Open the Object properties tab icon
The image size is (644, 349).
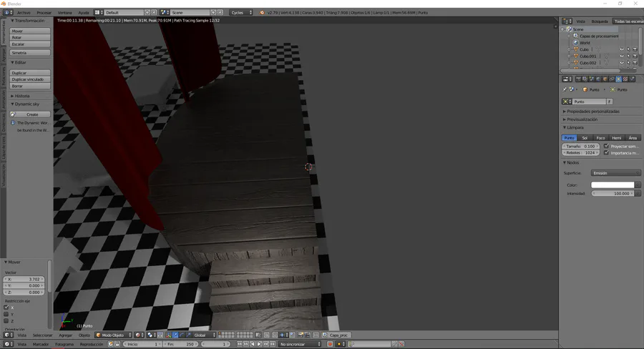(x=605, y=79)
